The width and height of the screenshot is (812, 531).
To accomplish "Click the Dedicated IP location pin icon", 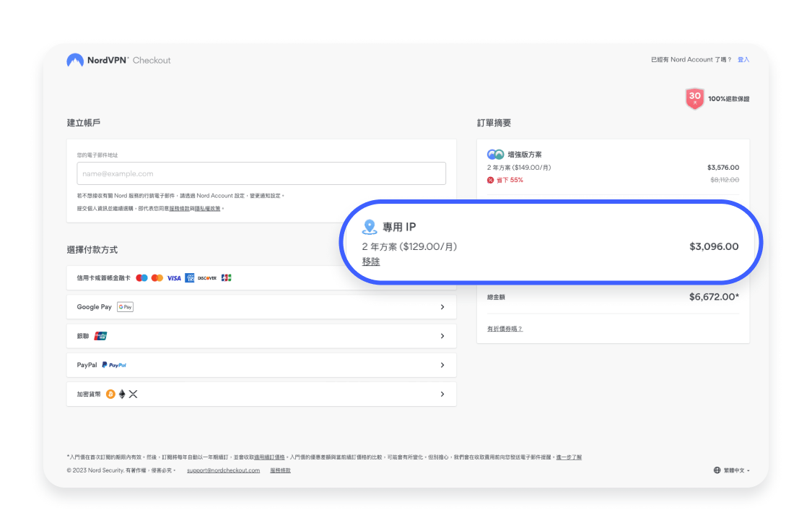I will [370, 227].
